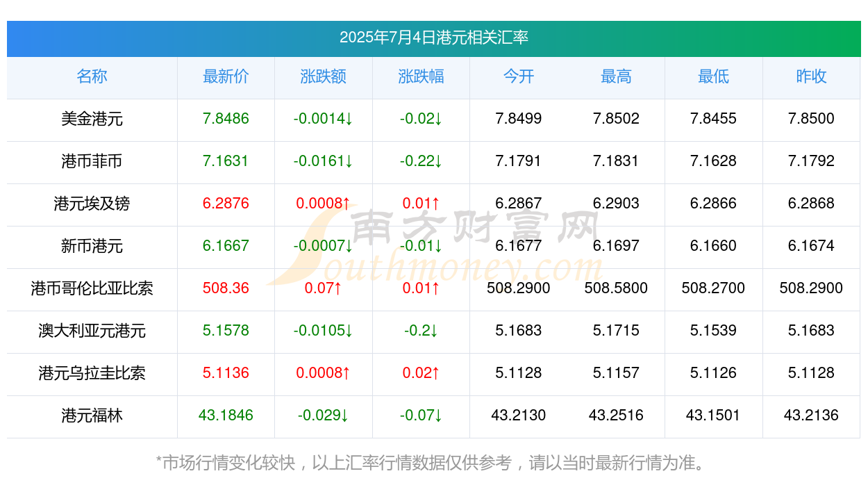This screenshot has height=485, width=868.
Task: Click previous close 6.1674
Action: point(811,246)
